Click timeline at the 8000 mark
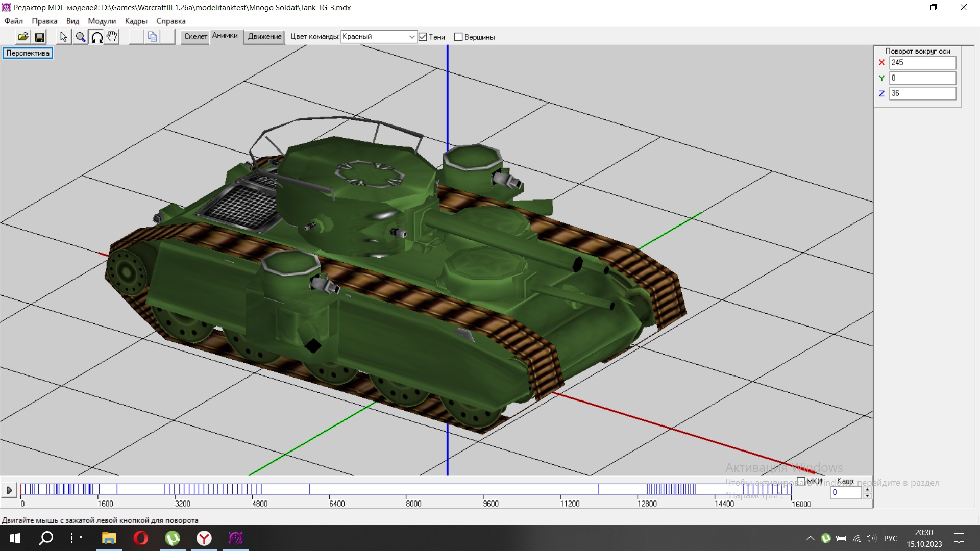Viewport: 980px width, 551px height. coord(406,490)
